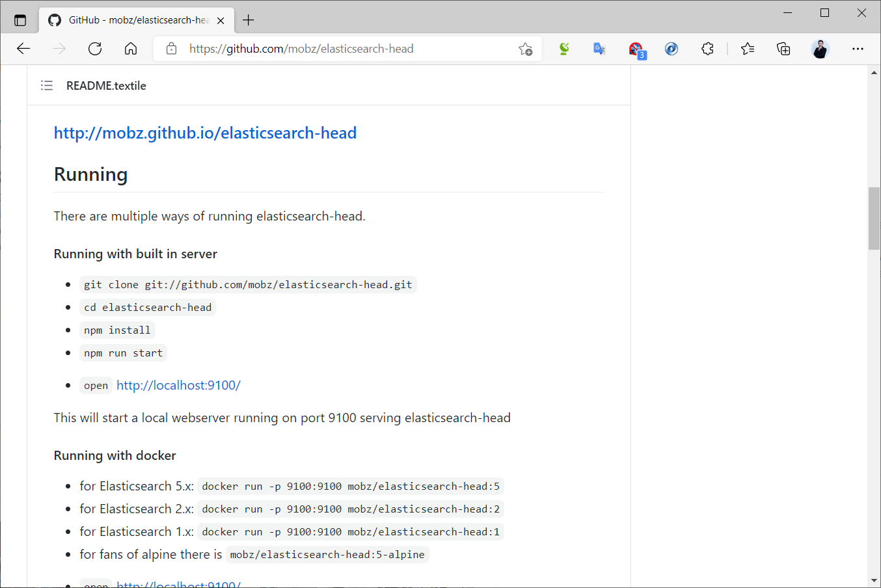
Task: Open Settings and more menu
Action: tap(858, 49)
